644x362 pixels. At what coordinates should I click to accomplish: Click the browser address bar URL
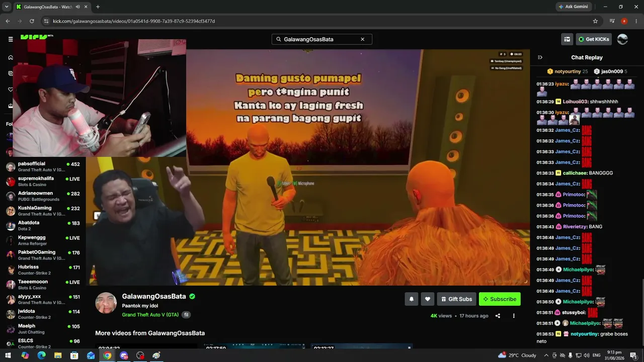134,21
